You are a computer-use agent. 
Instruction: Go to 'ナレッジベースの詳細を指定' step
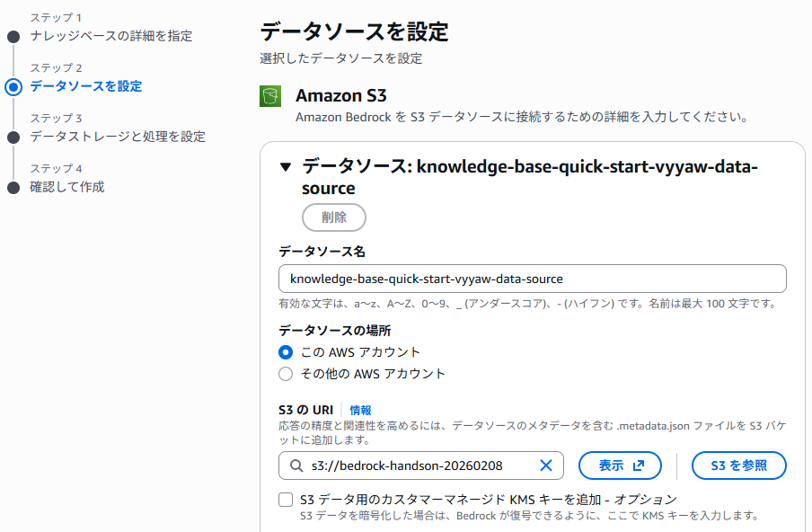tap(110, 36)
